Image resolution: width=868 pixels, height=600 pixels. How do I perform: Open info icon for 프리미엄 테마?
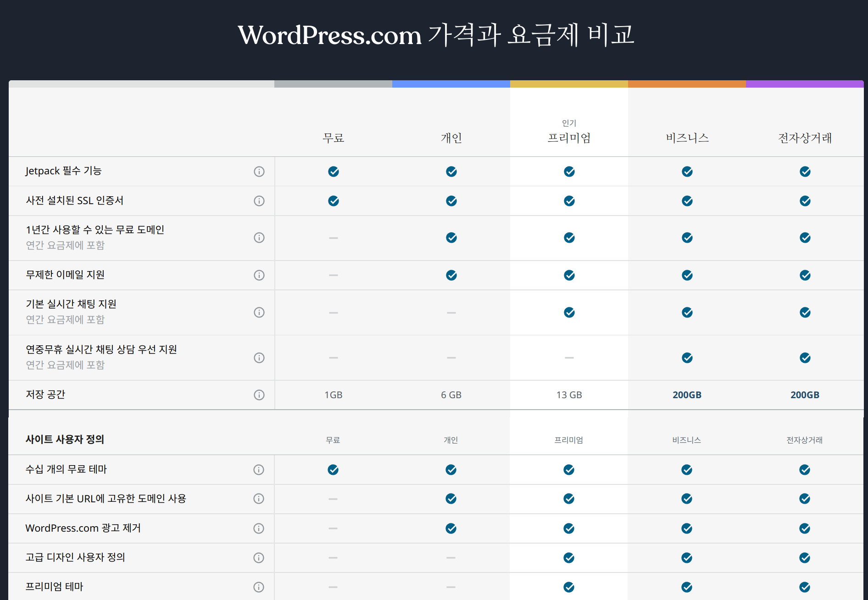coord(259,587)
